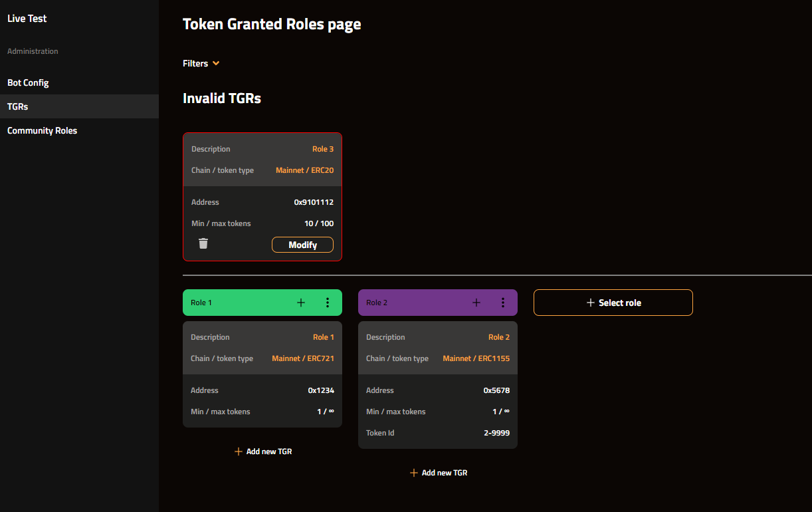Go to TGRs in sidebar
The image size is (812, 512).
click(x=18, y=106)
